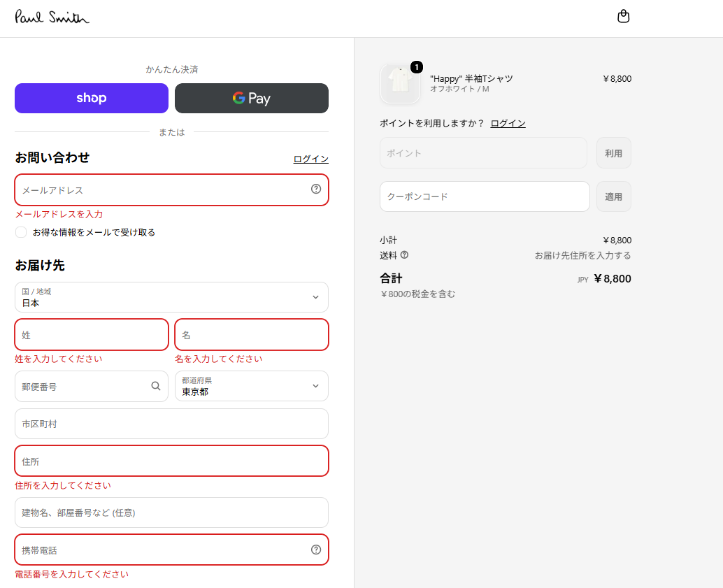Pay with the Shop Pay button
Image resolution: width=723 pixels, height=588 pixels.
coord(92,98)
